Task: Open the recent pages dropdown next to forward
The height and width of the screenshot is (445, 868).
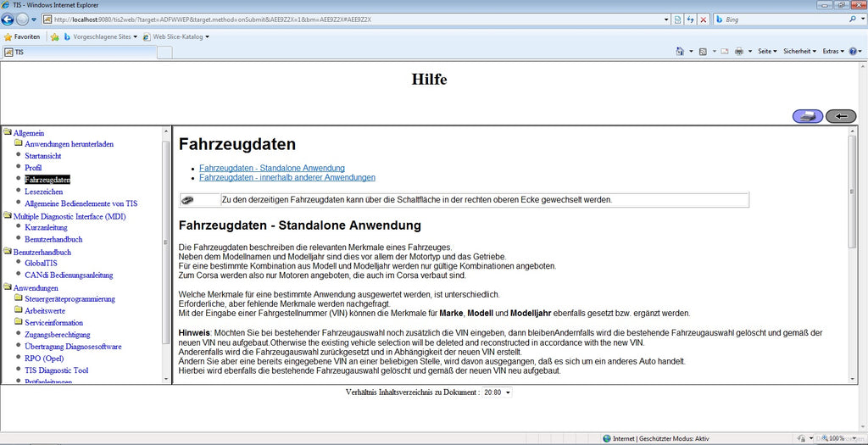Action: pyautogui.click(x=34, y=19)
